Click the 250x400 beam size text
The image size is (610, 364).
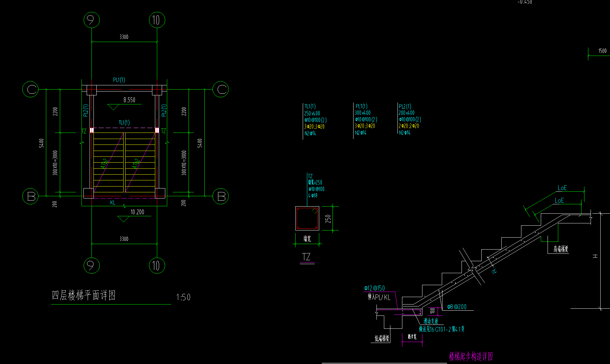(x=312, y=113)
